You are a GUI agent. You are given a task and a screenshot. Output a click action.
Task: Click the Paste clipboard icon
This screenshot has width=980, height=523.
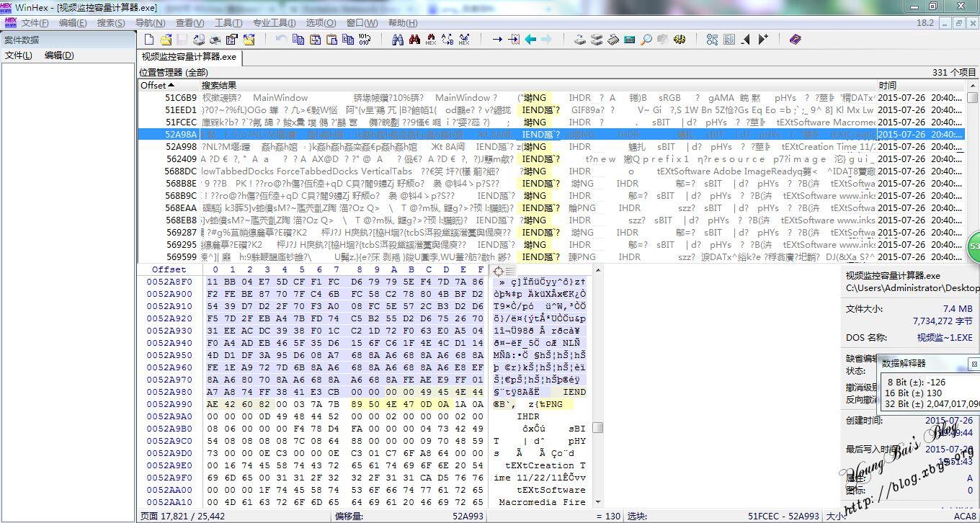(x=331, y=40)
